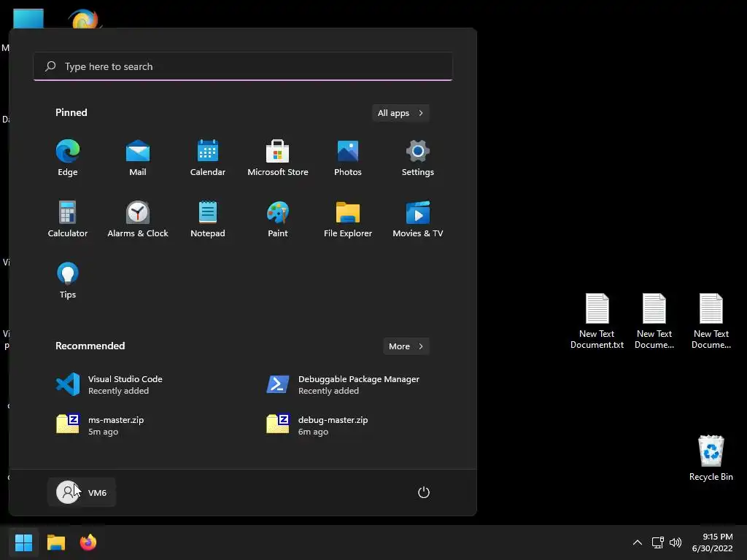Open the Tips app
The image size is (747, 560).
tap(68, 281)
